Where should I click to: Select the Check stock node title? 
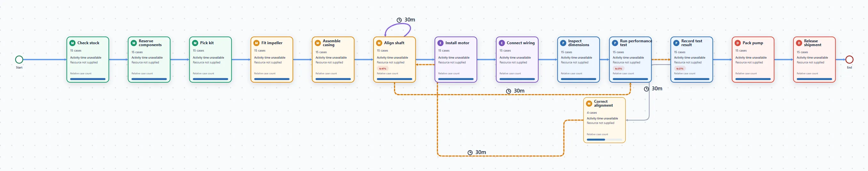(88, 43)
